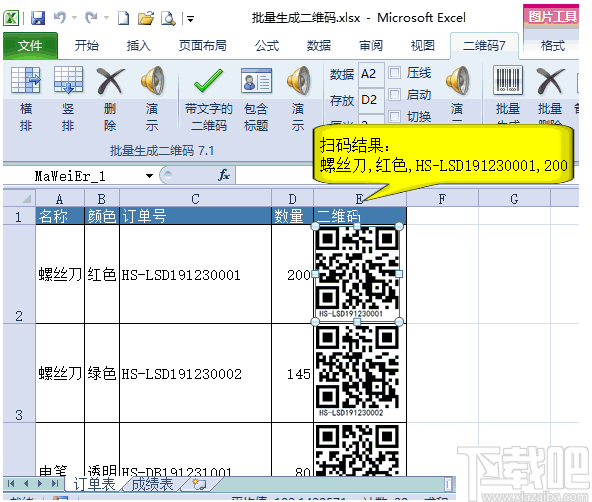Jump to last sheet navigation arrow

tap(55, 484)
